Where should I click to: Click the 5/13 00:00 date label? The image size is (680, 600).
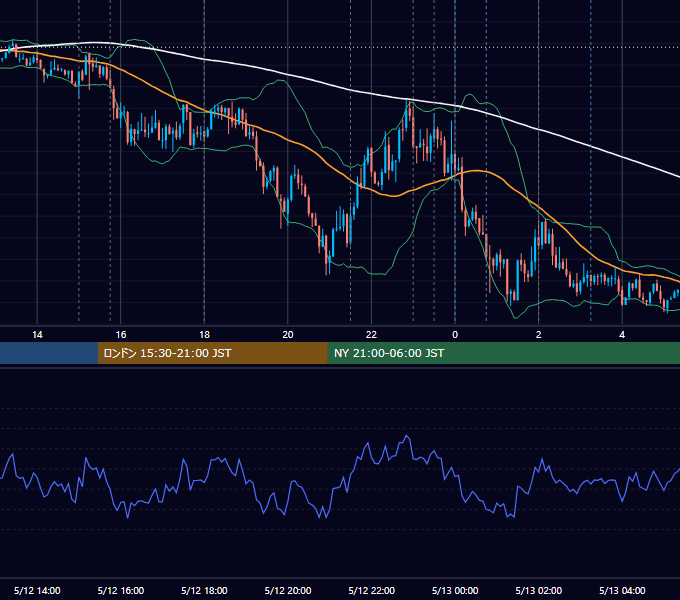(455, 590)
